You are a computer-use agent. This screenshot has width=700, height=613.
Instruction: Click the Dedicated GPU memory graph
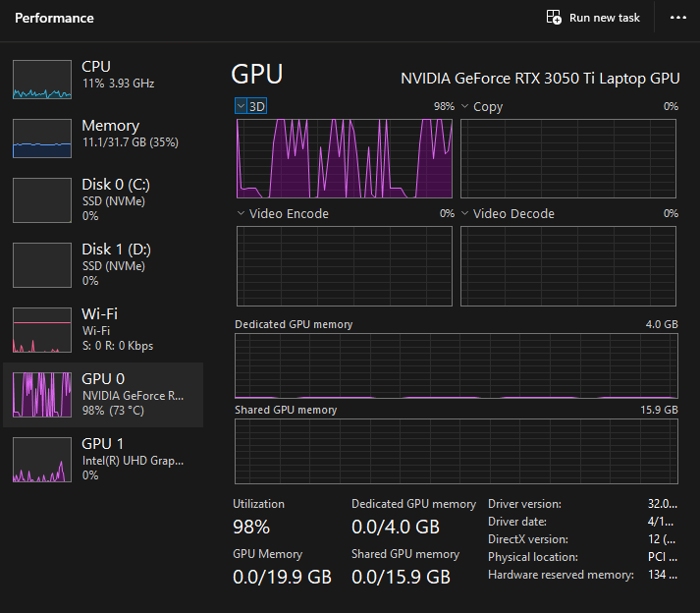click(456, 365)
